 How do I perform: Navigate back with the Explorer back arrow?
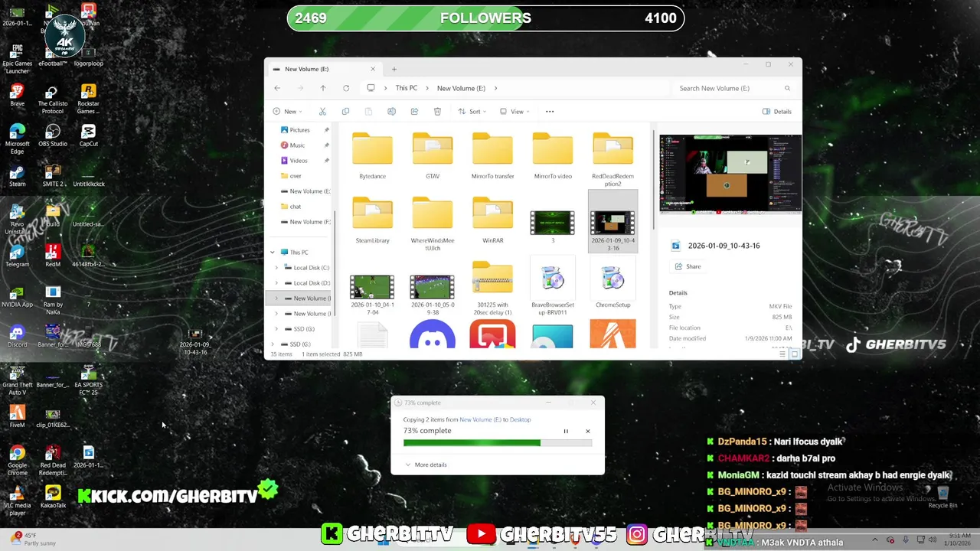277,88
